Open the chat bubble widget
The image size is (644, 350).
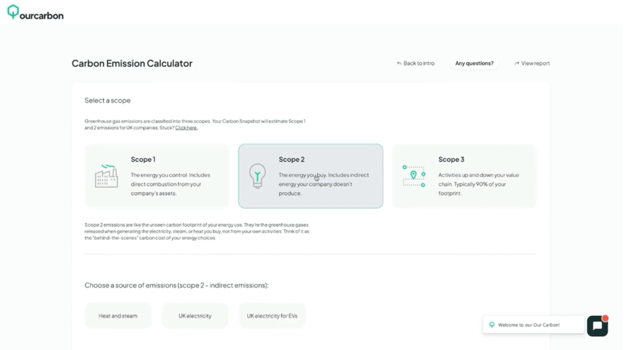597,325
